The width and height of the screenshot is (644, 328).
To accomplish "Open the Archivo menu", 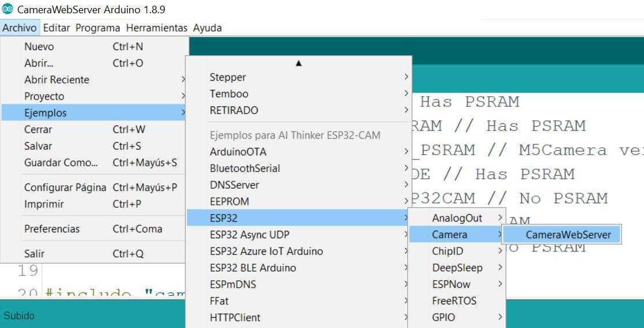I will pyautogui.click(x=20, y=28).
